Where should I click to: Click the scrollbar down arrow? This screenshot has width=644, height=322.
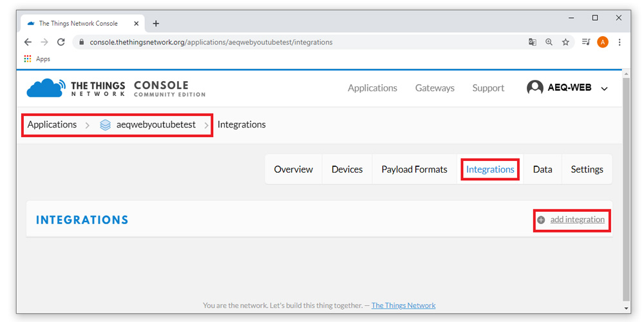[627, 308]
